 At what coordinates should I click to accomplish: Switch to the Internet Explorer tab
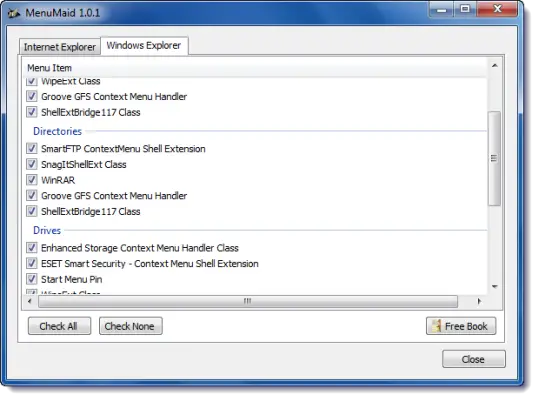(x=60, y=47)
